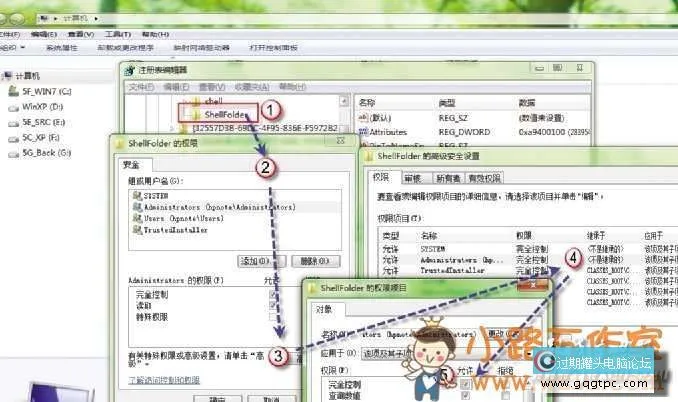Image resolution: width=678 pixels, height=402 pixels.
Task: Open Explorer 工具(T) menu
Action: pos(118,34)
